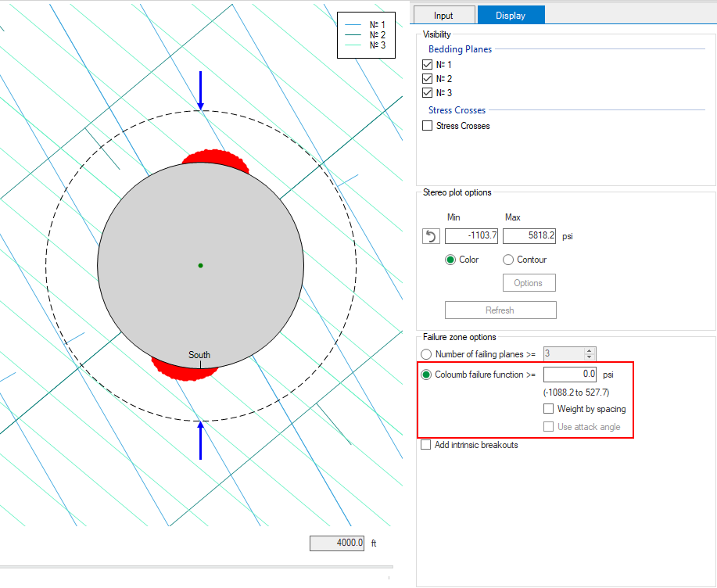Click the bedding planes legend box
The width and height of the screenshot is (717, 588).
pos(367,35)
